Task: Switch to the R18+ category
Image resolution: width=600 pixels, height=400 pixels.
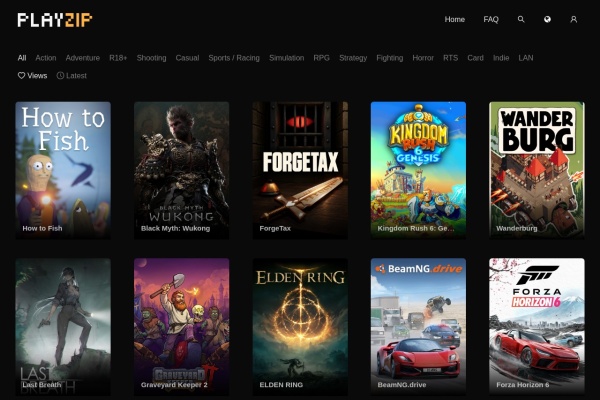Action: click(118, 58)
